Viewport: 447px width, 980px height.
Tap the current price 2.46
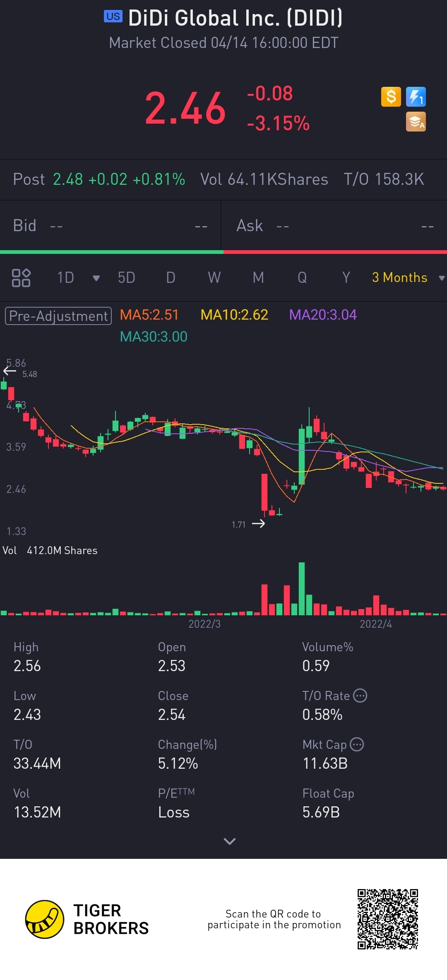click(x=185, y=109)
